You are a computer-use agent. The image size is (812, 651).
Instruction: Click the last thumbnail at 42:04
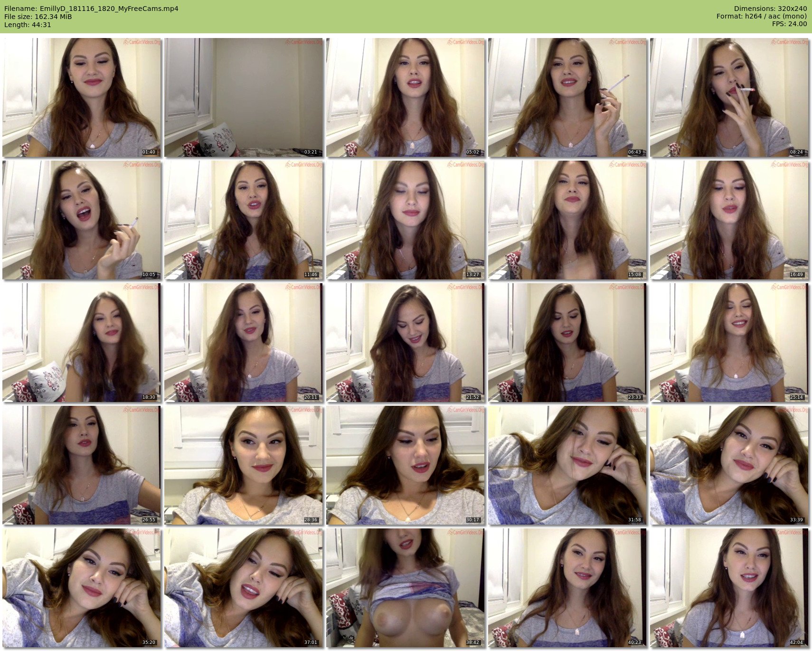(x=729, y=588)
